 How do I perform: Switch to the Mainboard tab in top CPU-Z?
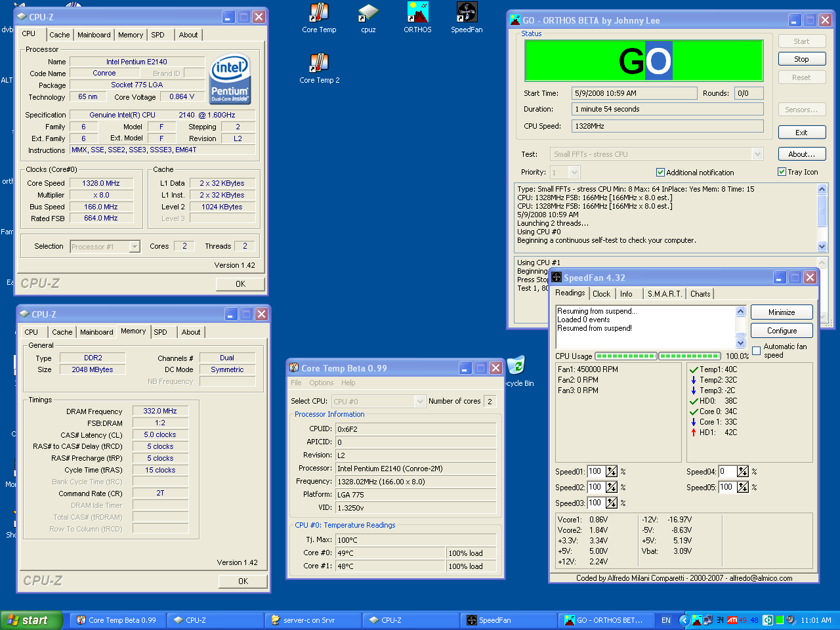(x=94, y=35)
